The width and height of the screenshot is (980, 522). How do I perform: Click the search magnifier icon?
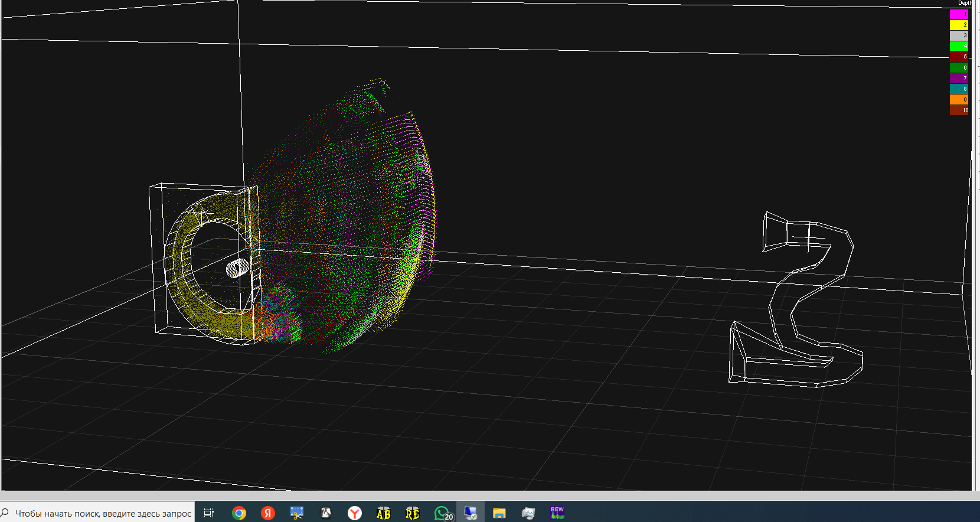[5, 513]
